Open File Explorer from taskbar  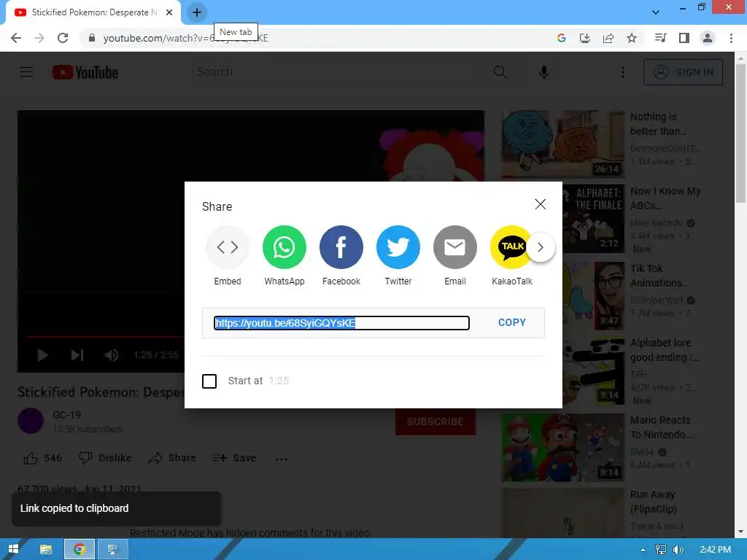tap(46, 550)
